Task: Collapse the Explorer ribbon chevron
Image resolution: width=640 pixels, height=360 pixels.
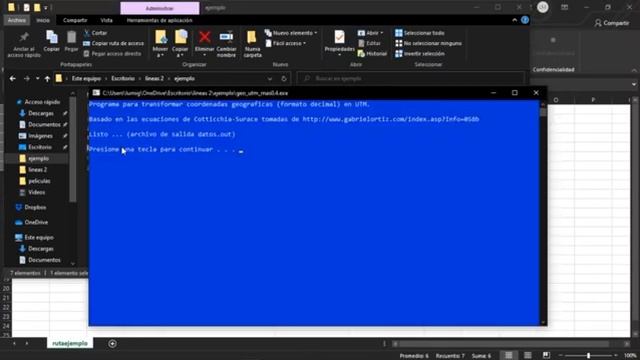Action: (x=514, y=20)
